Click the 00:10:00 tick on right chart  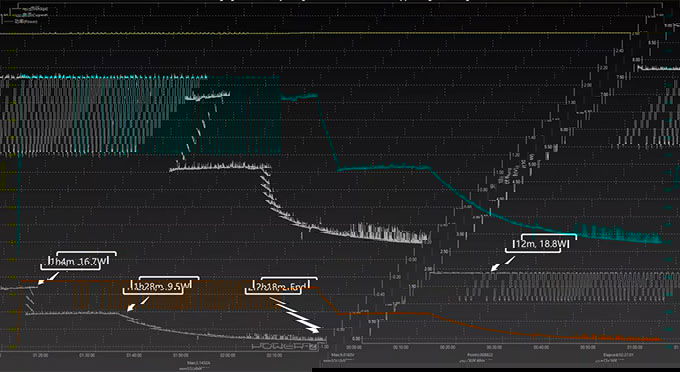click(x=401, y=347)
